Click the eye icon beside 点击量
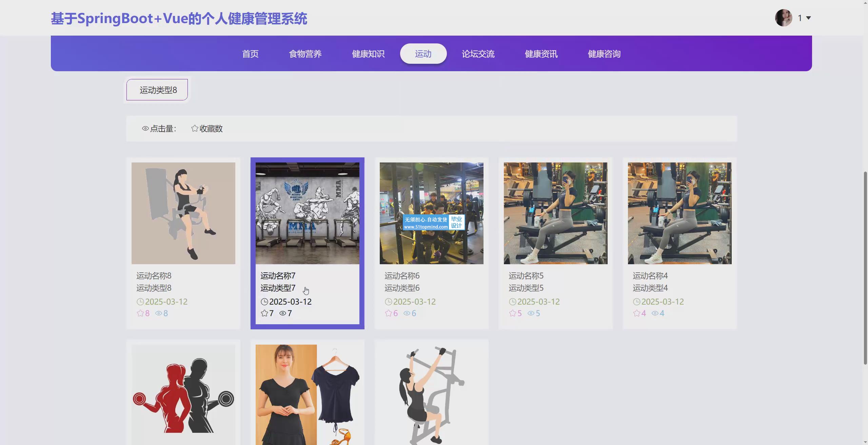The height and width of the screenshot is (445, 868). coord(145,129)
